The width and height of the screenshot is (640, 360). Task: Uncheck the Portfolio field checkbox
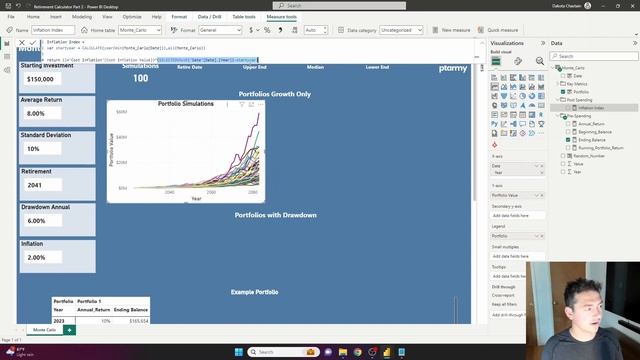pyautogui.click(x=563, y=92)
